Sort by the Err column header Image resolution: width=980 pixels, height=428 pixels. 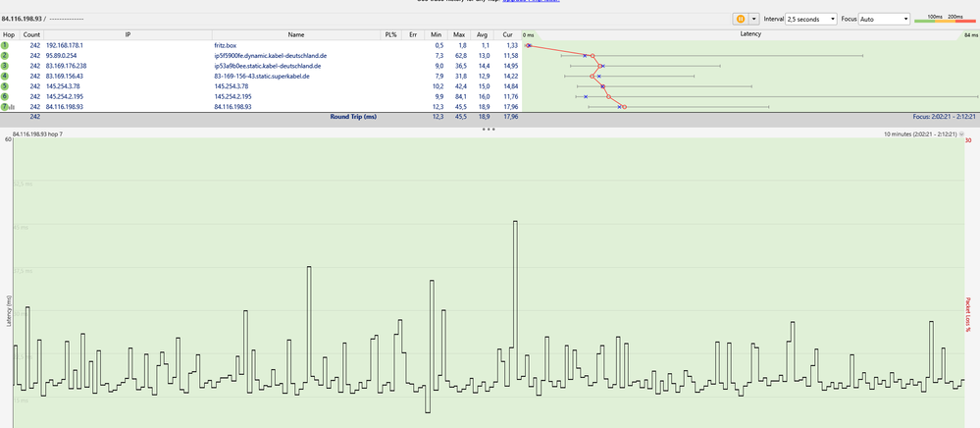click(413, 34)
